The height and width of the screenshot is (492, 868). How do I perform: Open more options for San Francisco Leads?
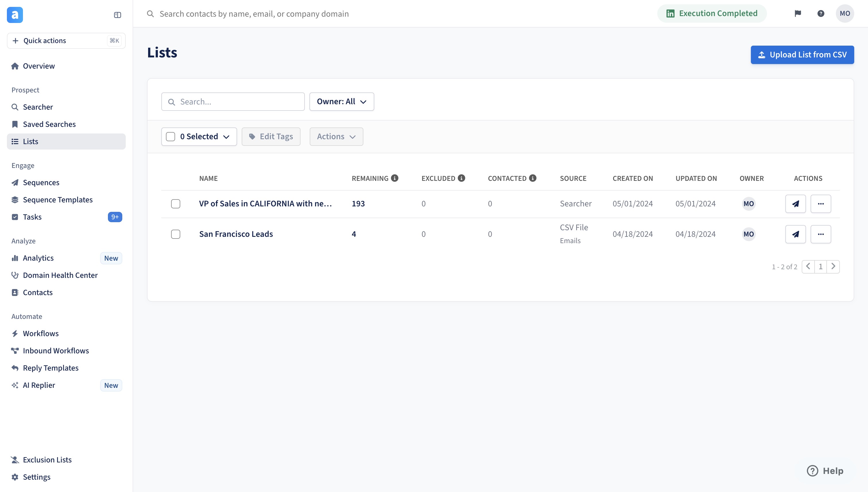tap(821, 234)
